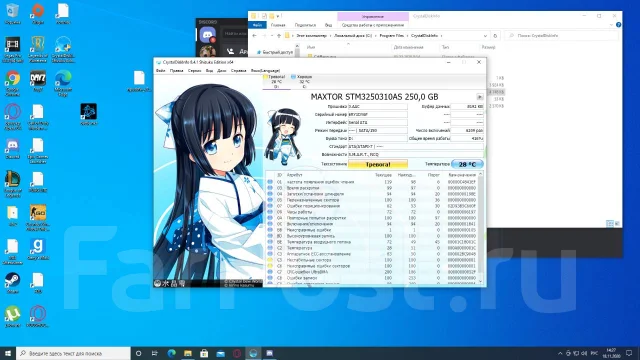Click the Explorer search field

(x=561, y=36)
